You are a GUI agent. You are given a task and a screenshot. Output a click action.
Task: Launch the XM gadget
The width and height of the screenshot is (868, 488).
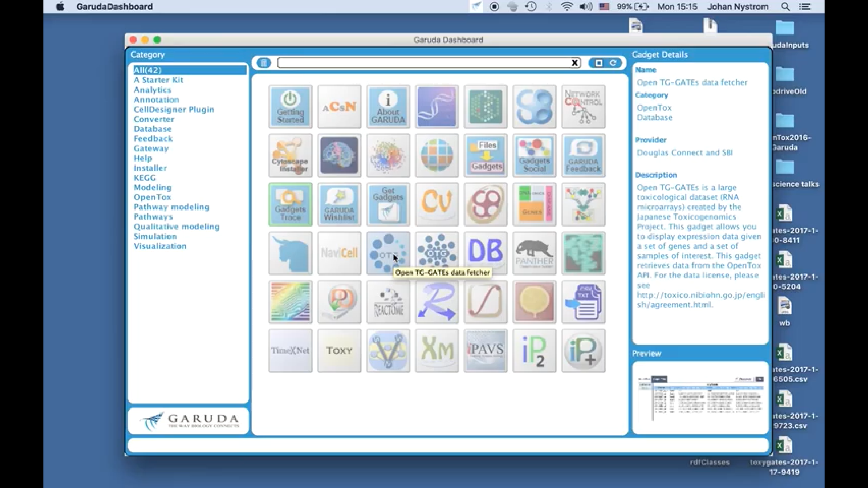coord(437,351)
